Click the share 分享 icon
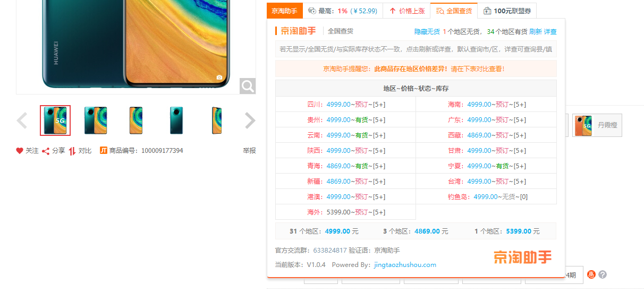Image resolution: width=644 pixels, height=293 pixels. coord(46,151)
